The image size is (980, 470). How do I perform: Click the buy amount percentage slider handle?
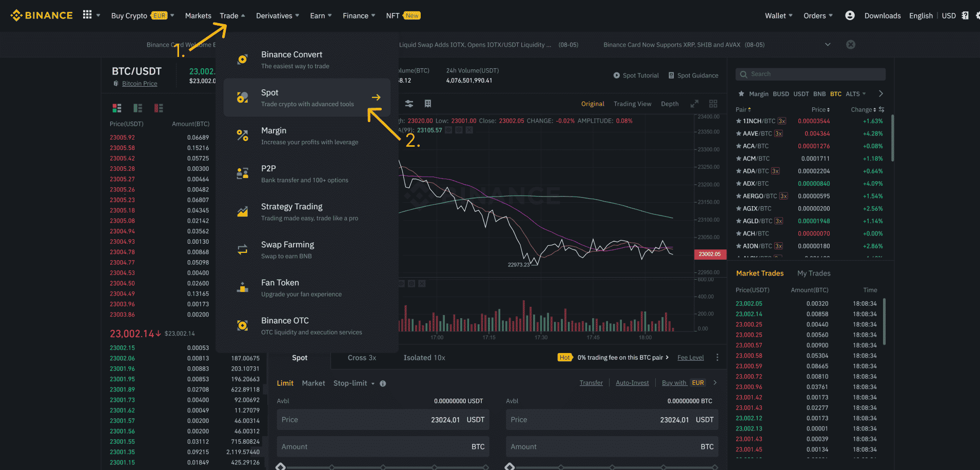(281, 466)
